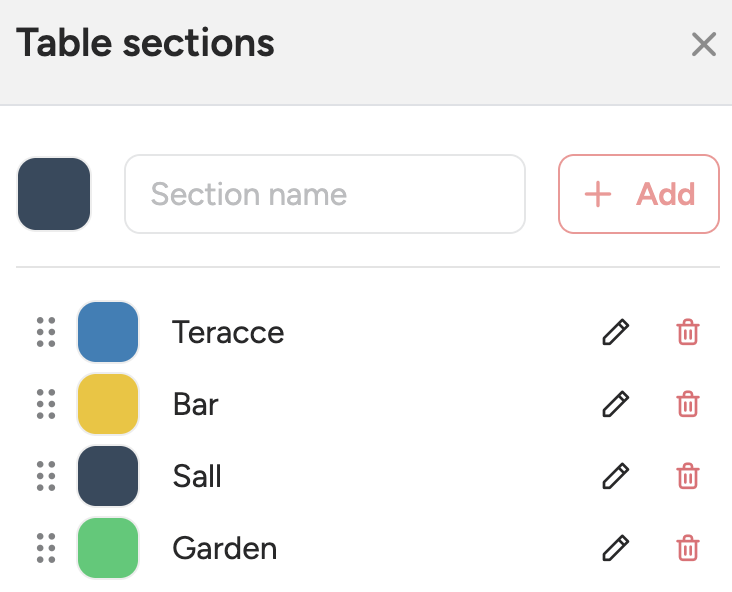The image size is (732, 592).
Task: Click the Garden row drag handle
Action: pos(46,548)
